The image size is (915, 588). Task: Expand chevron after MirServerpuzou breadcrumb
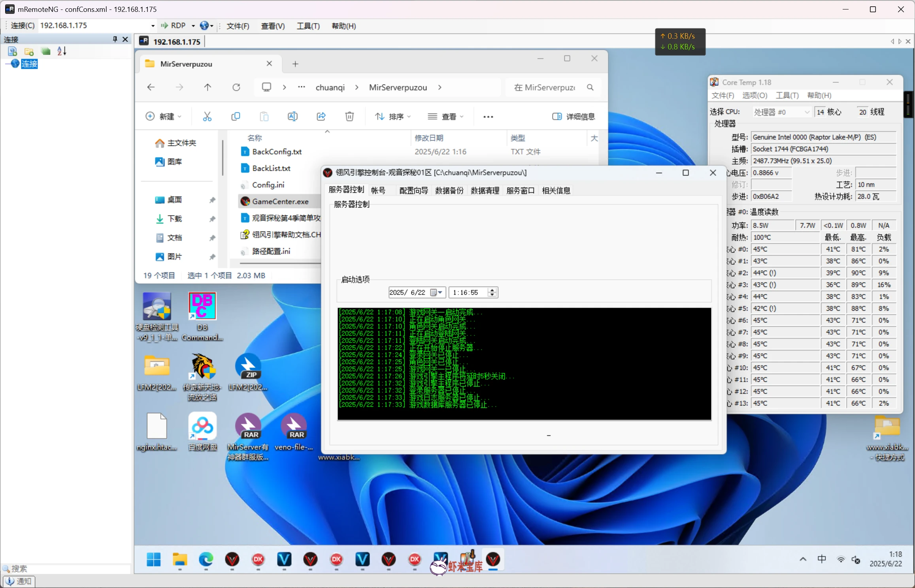[440, 87]
